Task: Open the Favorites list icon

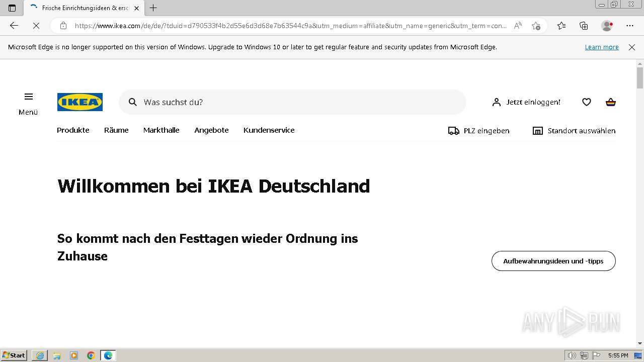Action: [561, 26]
